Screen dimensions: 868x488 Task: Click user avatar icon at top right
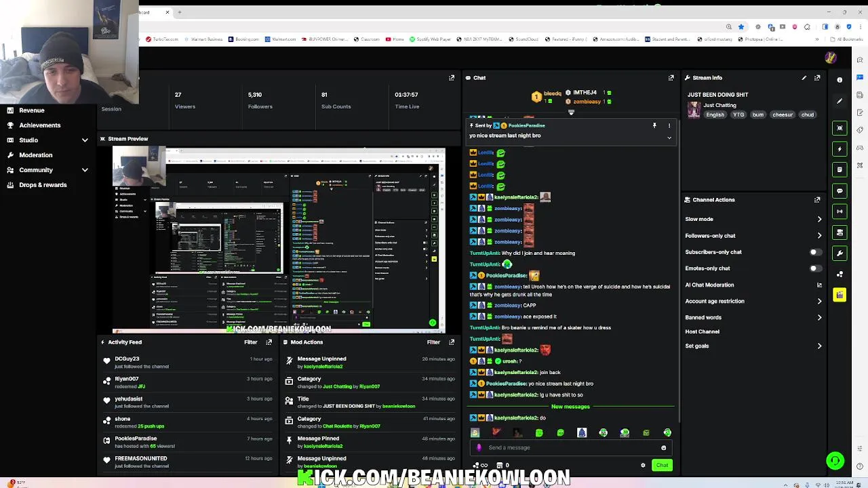830,58
